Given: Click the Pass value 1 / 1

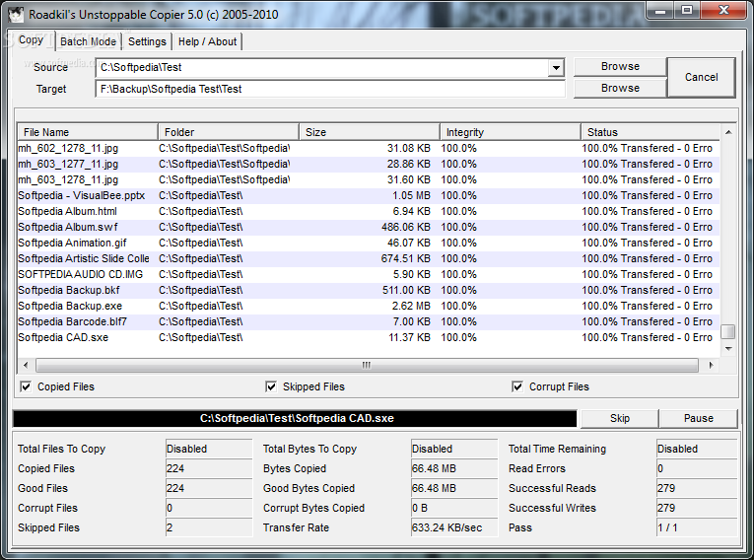Looking at the screenshot, I should (696, 527).
